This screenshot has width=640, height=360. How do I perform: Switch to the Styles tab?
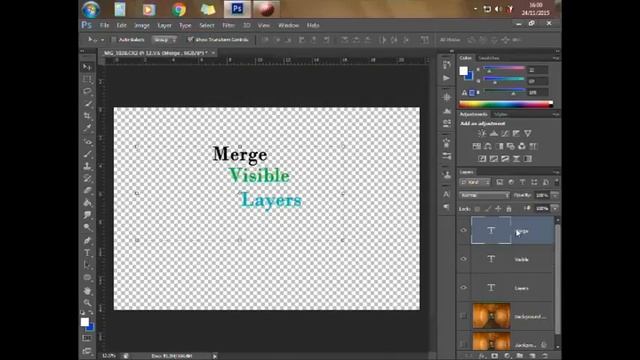coord(500,115)
